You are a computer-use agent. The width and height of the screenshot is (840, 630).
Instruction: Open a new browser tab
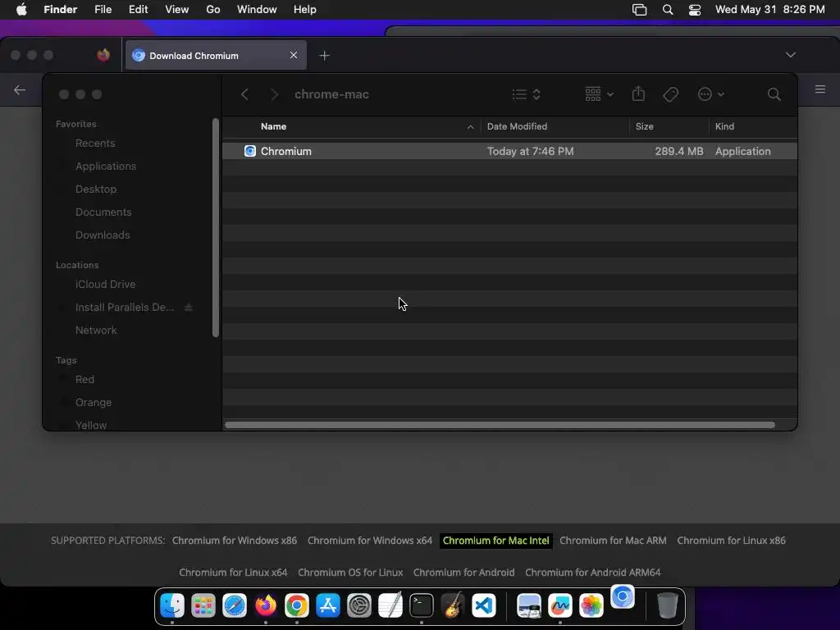(x=324, y=56)
